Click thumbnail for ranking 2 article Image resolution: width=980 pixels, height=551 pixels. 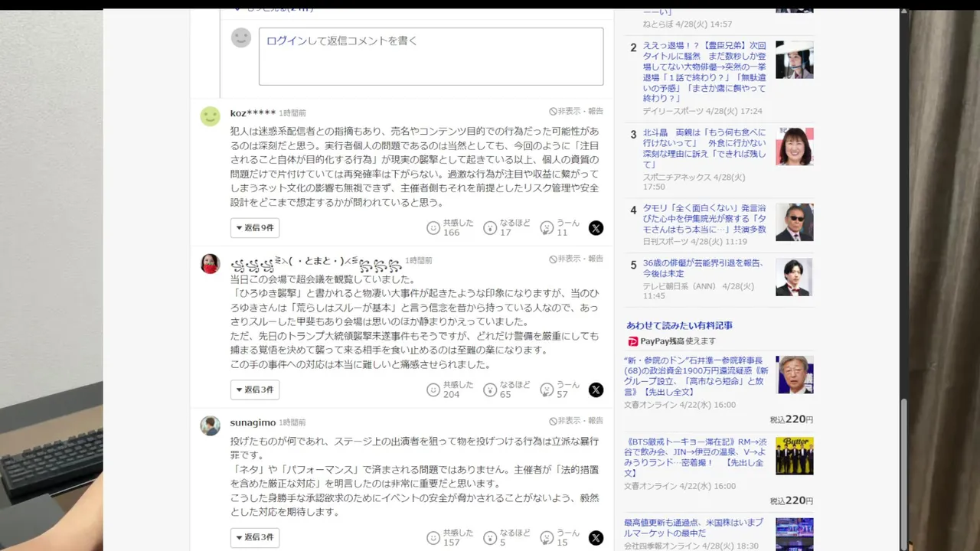(794, 60)
